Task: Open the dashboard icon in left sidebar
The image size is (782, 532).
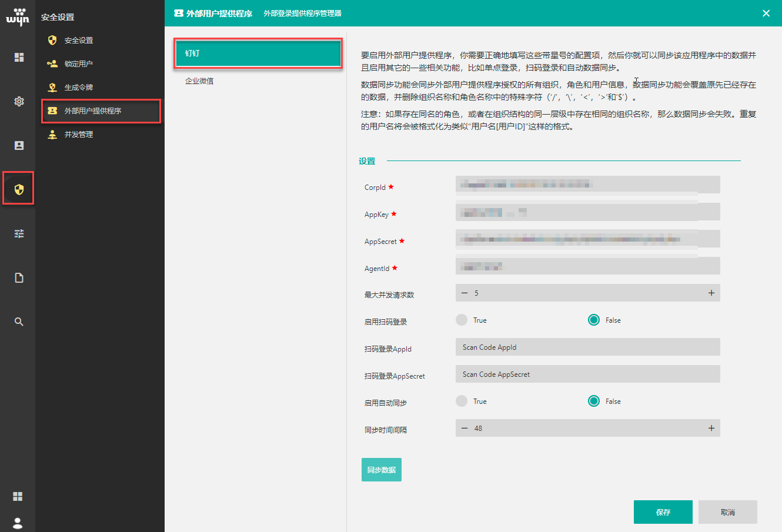Action: pyautogui.click(x=19, y=57)
